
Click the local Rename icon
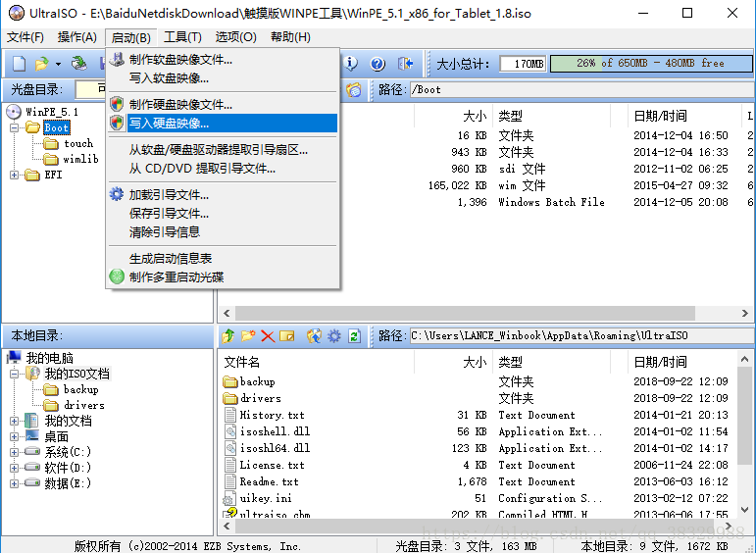coord(287,335)
